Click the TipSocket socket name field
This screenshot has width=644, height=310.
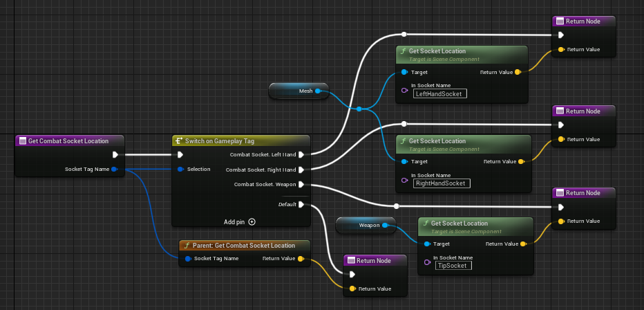coord(453,266)
